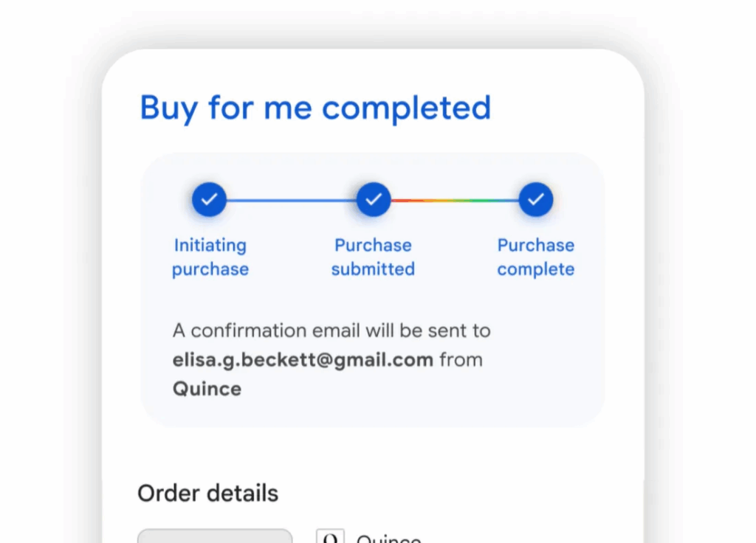Click the word 'details' in section heading
This screenshot has height=543, width=756.
(x=243, y=494)
